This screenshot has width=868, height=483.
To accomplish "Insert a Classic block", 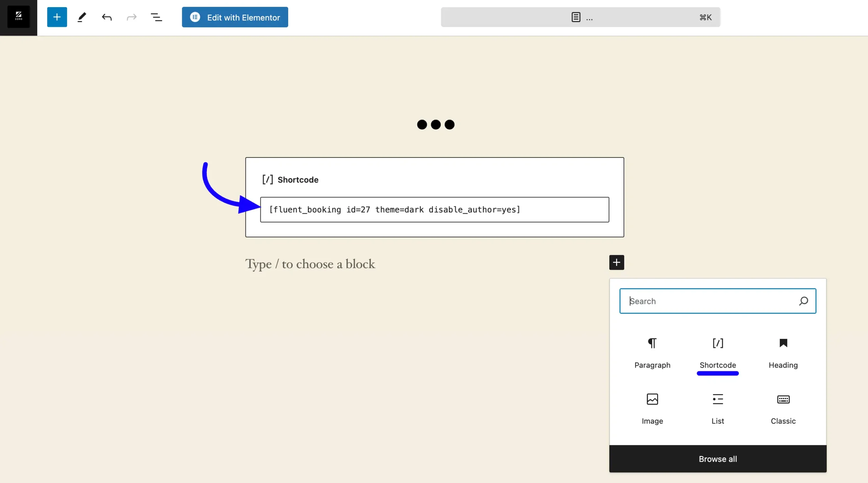I will [x=783, y=409].
